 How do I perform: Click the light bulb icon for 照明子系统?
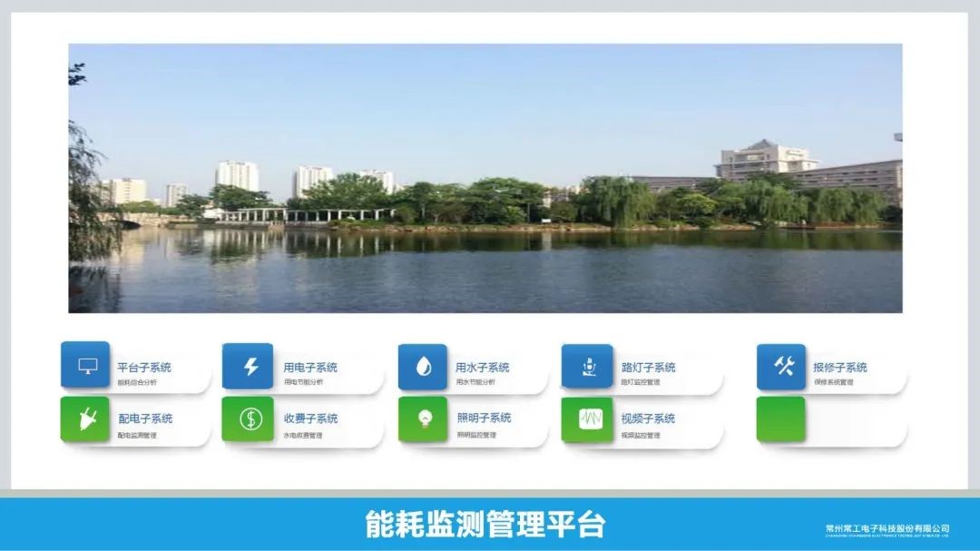(423, 418)
